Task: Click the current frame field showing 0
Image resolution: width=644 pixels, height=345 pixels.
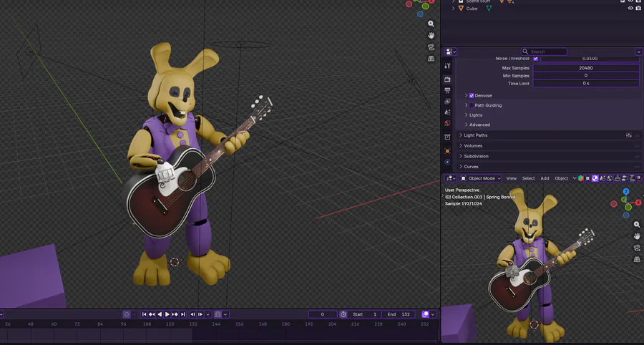Action: click(x=323, y=314)
